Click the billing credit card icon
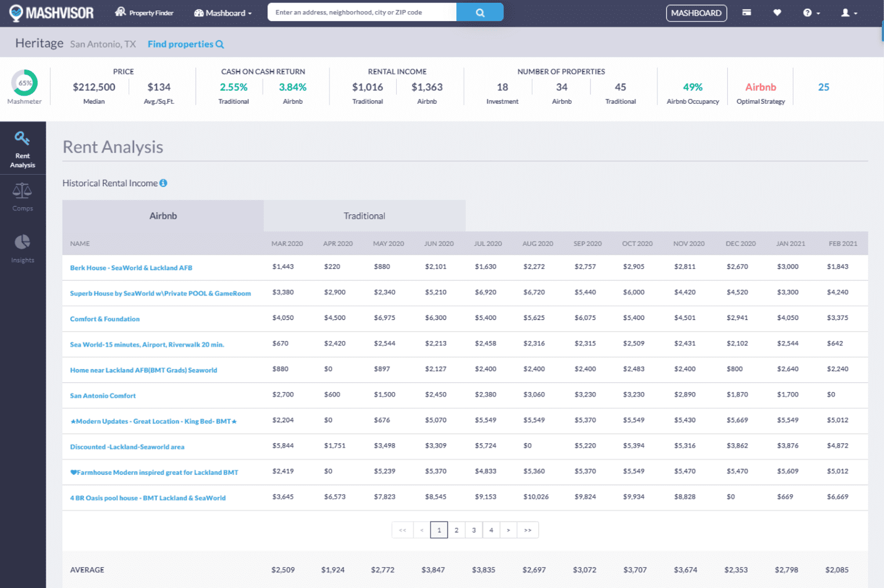This screenshot has height=588, width=884. [x=747, y=12]
